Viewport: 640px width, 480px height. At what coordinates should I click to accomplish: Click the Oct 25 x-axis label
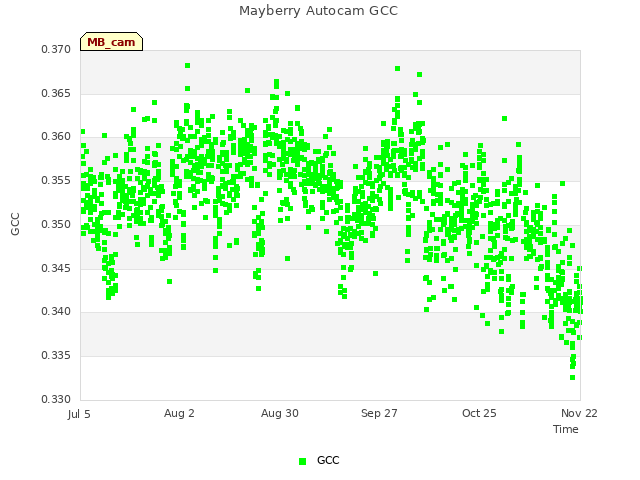pyautogui.click(x=479, y=413)
